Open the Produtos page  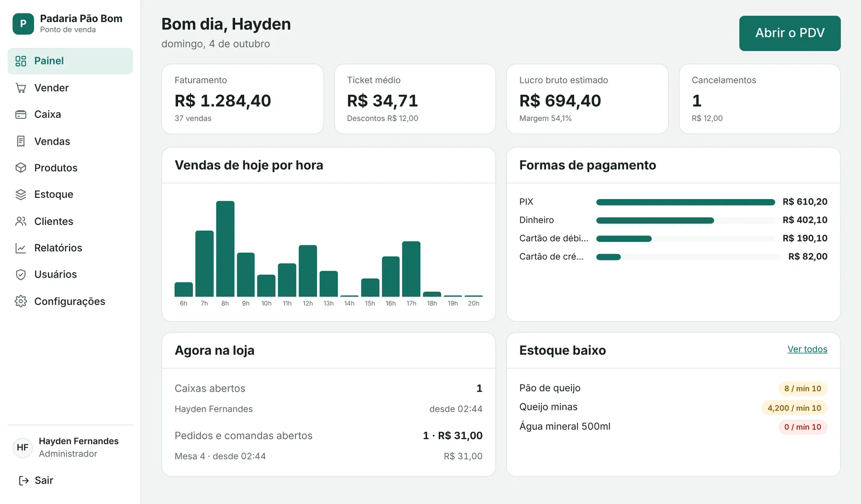point(70,168)
